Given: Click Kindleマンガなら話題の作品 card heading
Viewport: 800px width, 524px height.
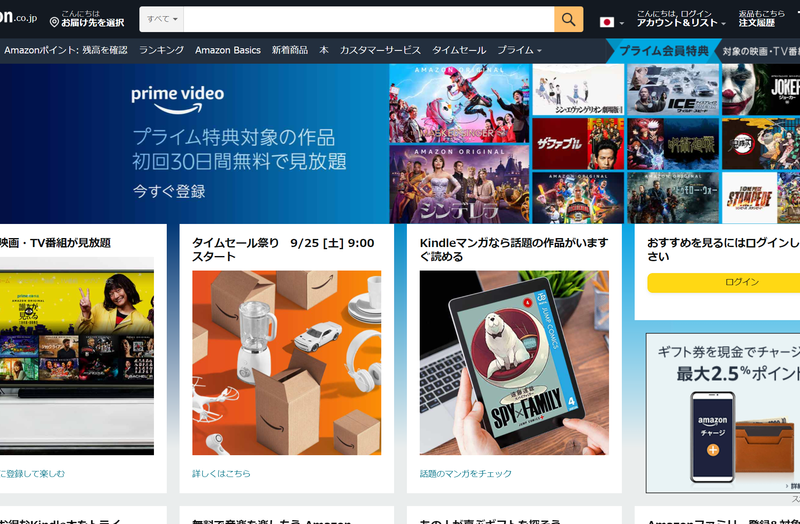Looking at the screenshot, I should pos(514,249).
